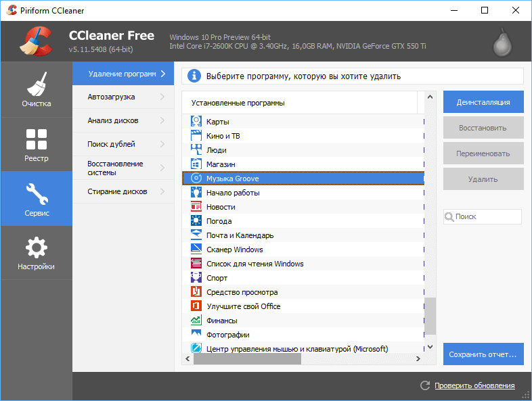Open the Восстановление системы tab
532x401 pixels.
click(123, 168)
